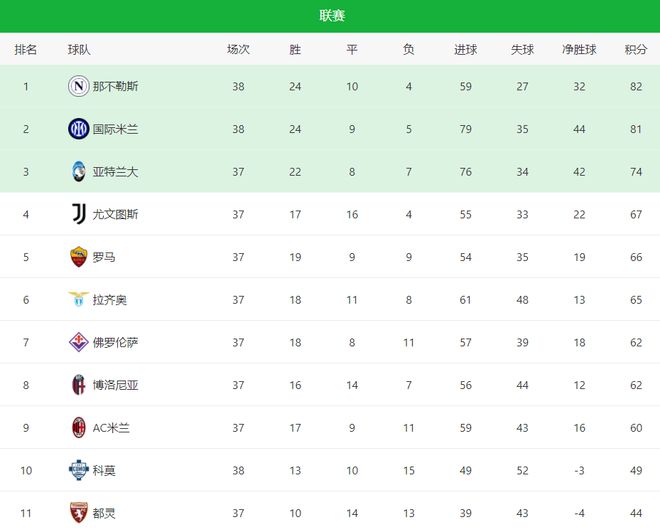This screenshot has width=660, height=532.
Task: Open the 那不勒斯 team link
Action: point(115,86)
